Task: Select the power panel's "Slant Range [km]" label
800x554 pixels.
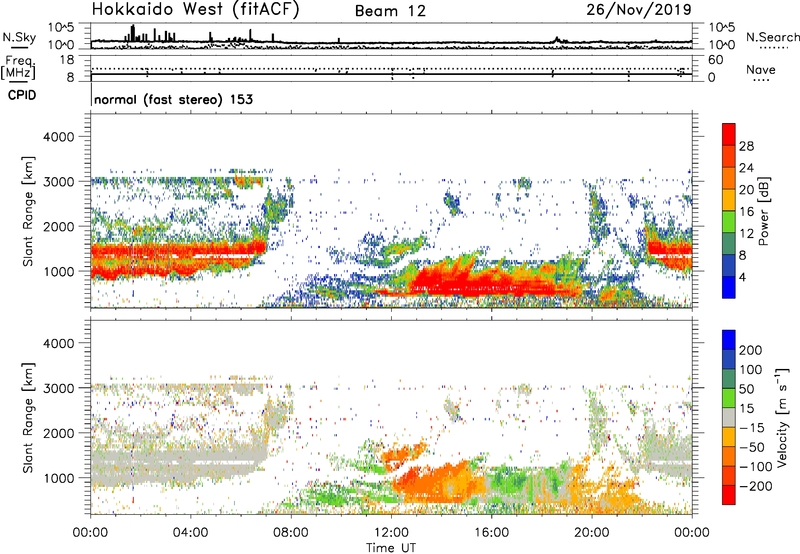Action: pos(28,211)
